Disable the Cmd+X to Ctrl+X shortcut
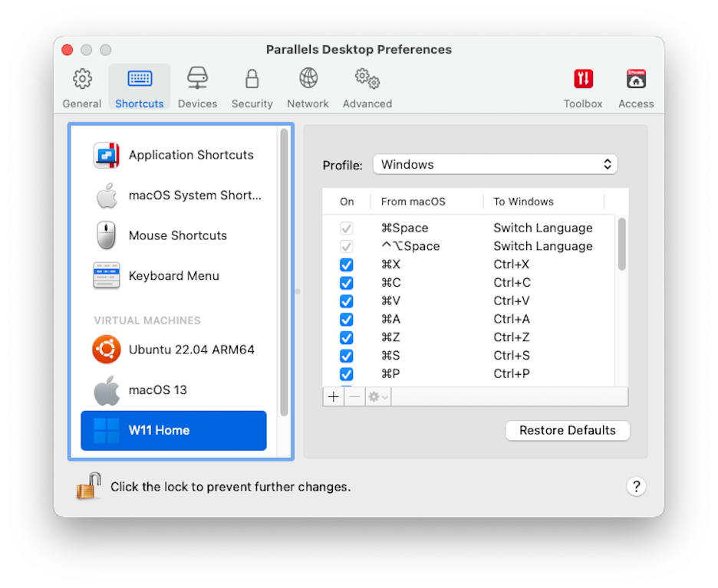718x588 pixels. pyautogui.click(x=347, y=264)
